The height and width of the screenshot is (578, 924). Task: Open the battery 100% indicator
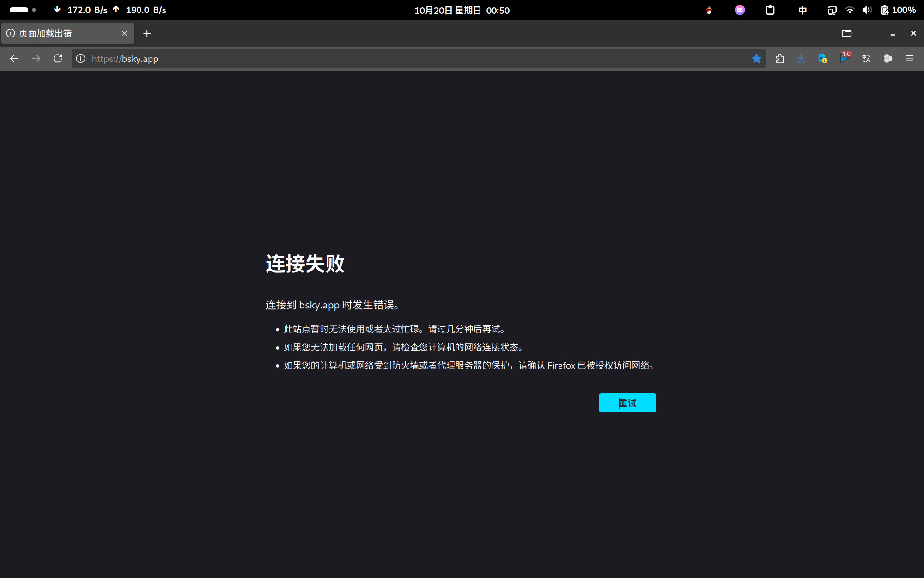898,10
